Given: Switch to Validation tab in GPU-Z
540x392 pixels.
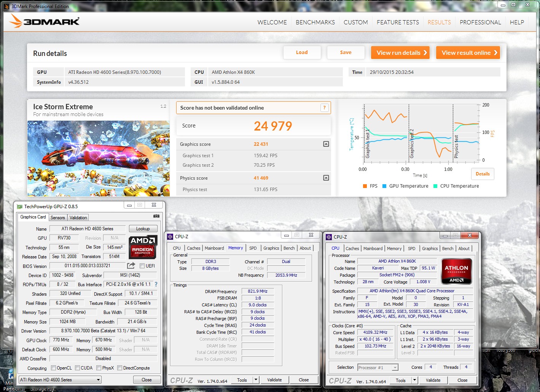Looking at the screenshot, I should pyautogui.click(x=78, y=217).
